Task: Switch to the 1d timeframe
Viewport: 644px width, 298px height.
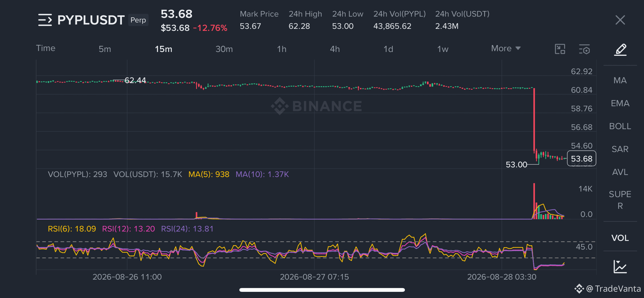Action: click(x=388, y=49)
